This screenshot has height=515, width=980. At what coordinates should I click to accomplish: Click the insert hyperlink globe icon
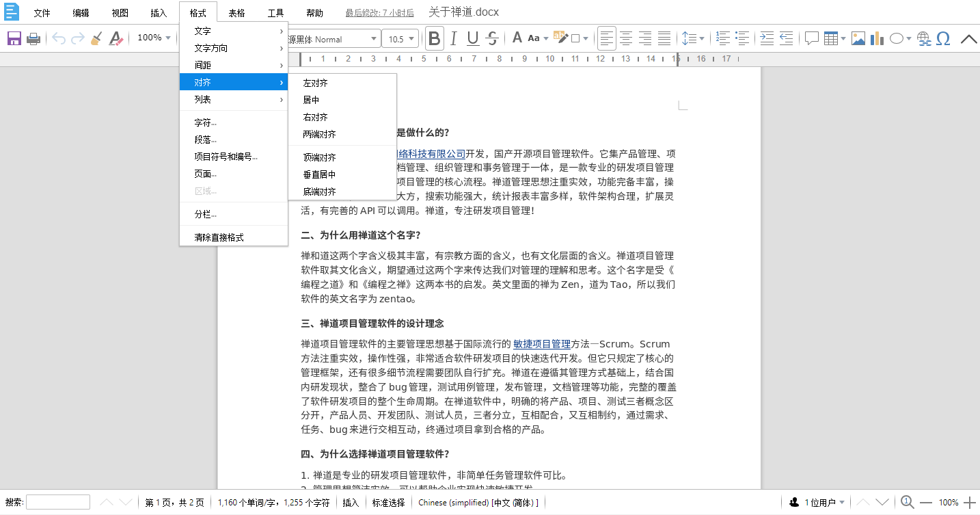click(924, 38)
